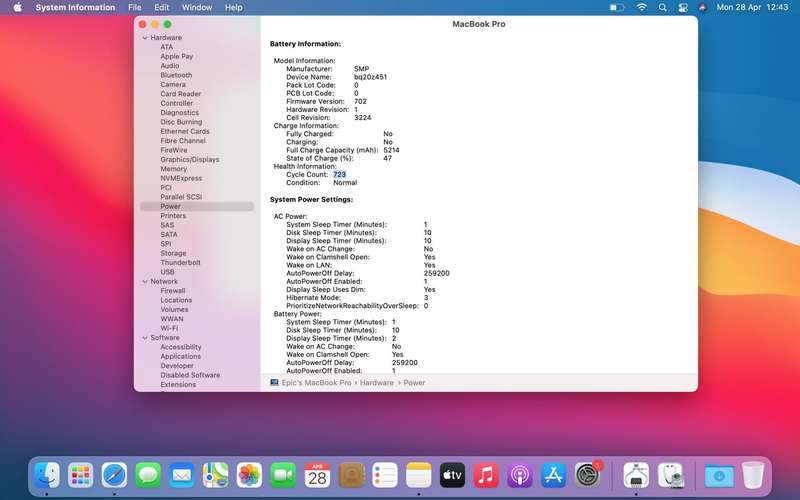Open the Calendar dock icon showing 28
The height and width of the screenshot is (500, 800).
317,476
